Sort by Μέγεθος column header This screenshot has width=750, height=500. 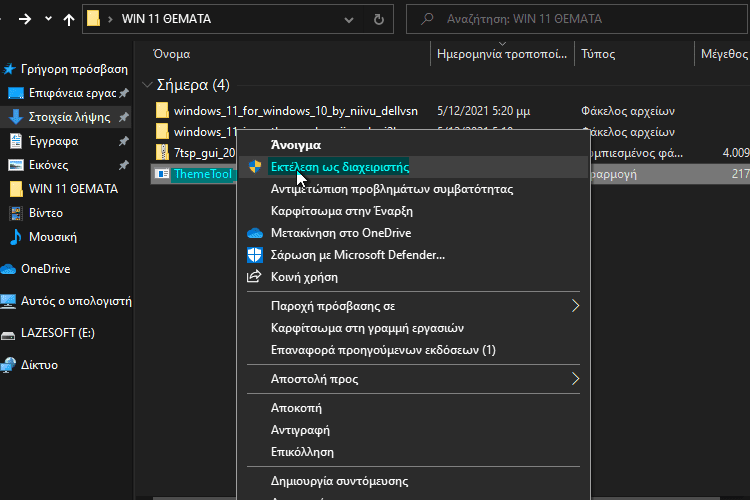pos(724,54)
